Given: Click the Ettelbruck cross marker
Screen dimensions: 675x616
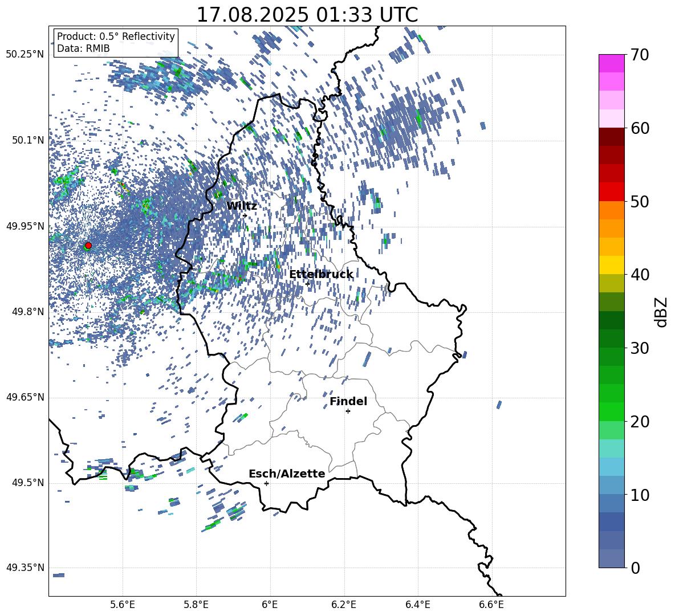Looking at the screenshot, I should pyautogui.click(x=307, y=284).
